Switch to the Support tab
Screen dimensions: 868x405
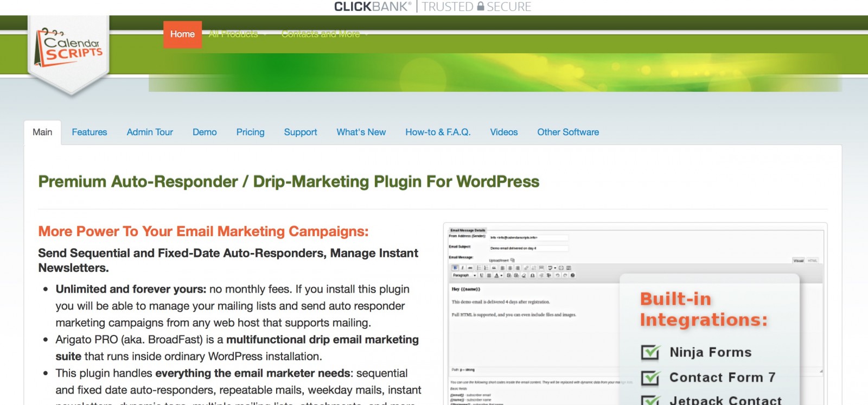click(x=301, y=132)
